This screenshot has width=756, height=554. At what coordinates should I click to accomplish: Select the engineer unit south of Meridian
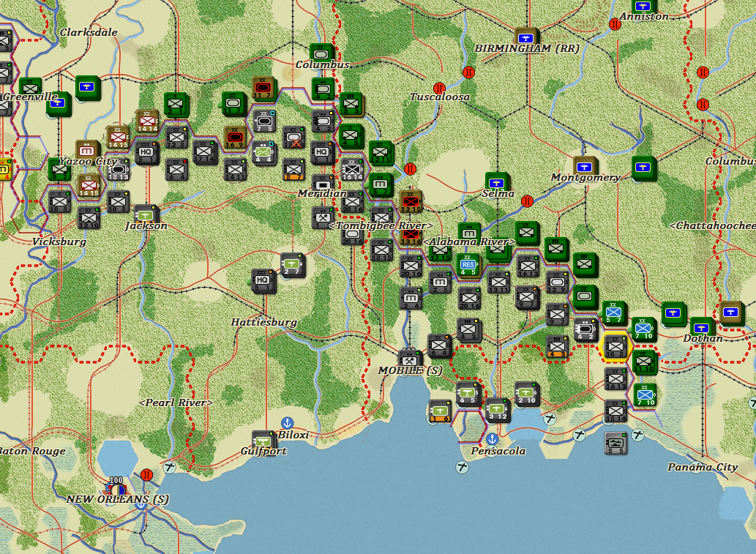[323, 218]
